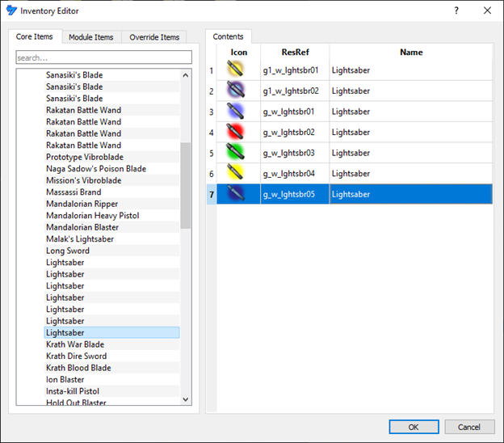
Task: Click the dark blue lightsaber icon for g_w_lghtsbr05
Action: (236, 193)
